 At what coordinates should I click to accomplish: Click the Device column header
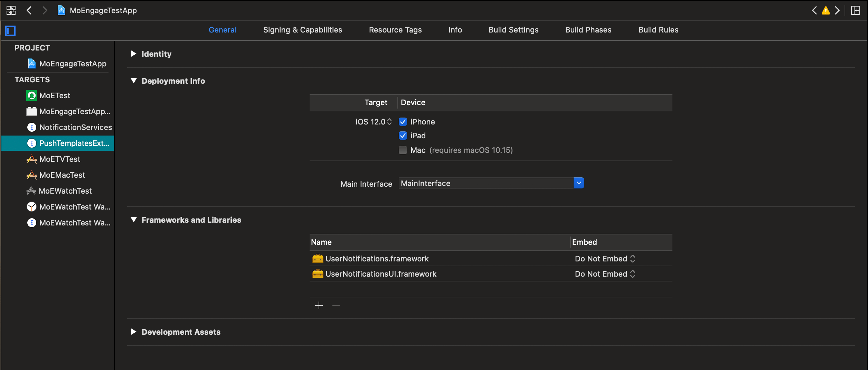tap(413, 102)
